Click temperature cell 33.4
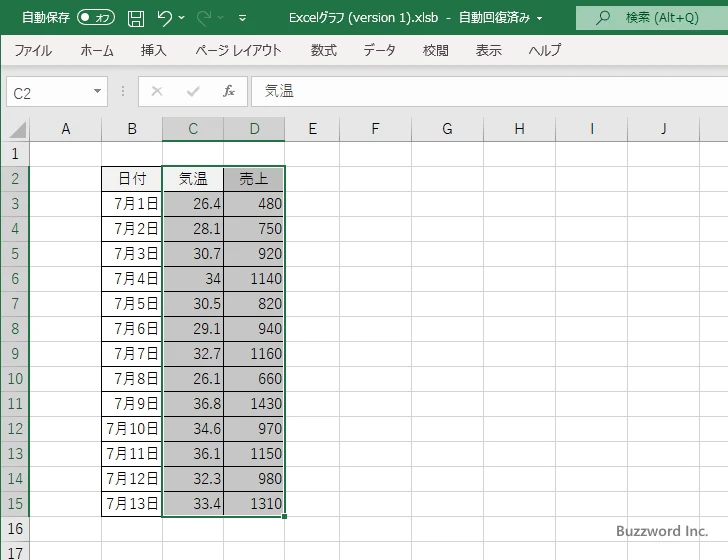 [193, 504]
